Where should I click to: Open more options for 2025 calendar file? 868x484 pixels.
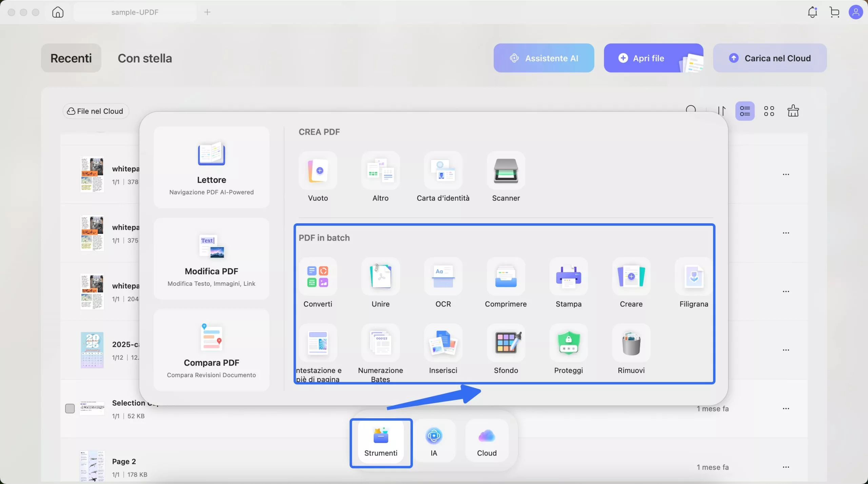point(786,350)
